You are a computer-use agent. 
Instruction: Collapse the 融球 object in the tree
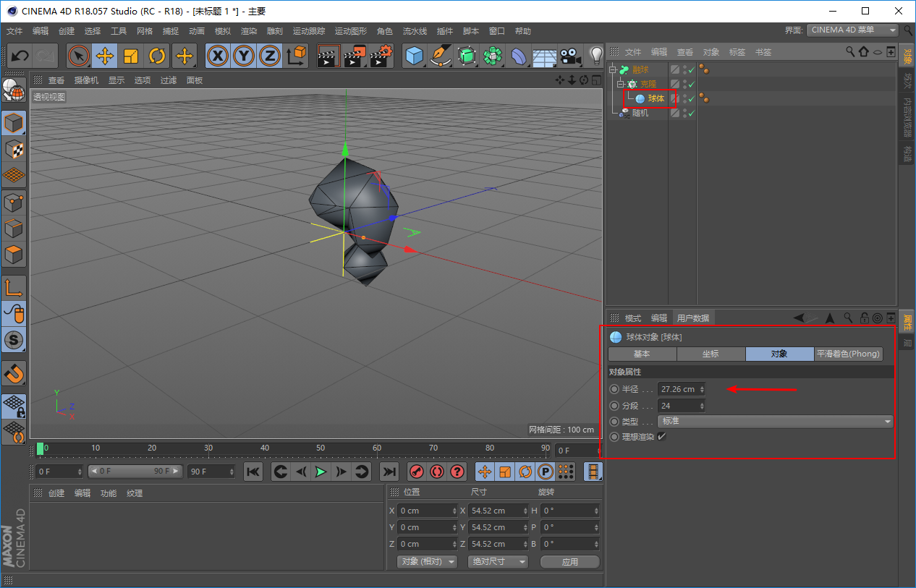point(612,70)
